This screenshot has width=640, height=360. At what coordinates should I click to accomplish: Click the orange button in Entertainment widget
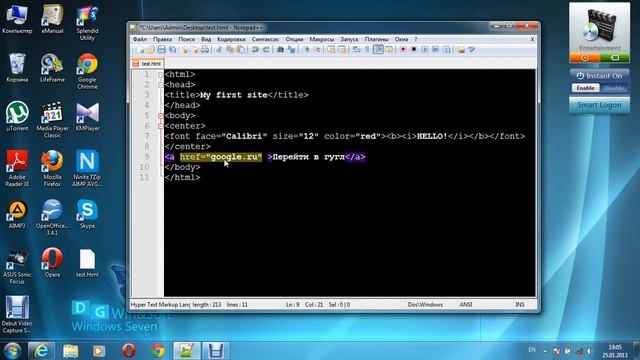tap(584, 58)
